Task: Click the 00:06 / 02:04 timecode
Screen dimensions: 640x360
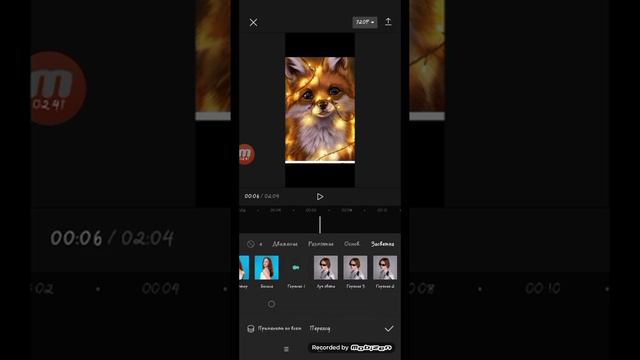Action: pyautogui.click(x=262, y=196)
